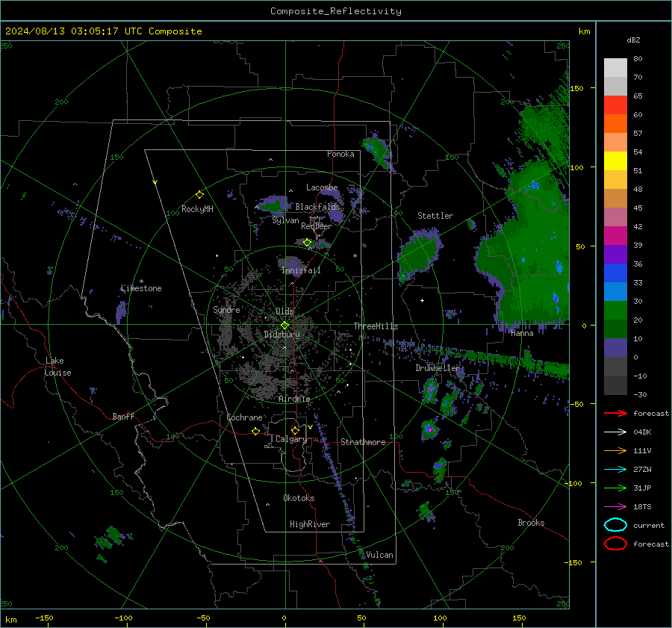Click the Okotoks town label

[x=299, y=498]
